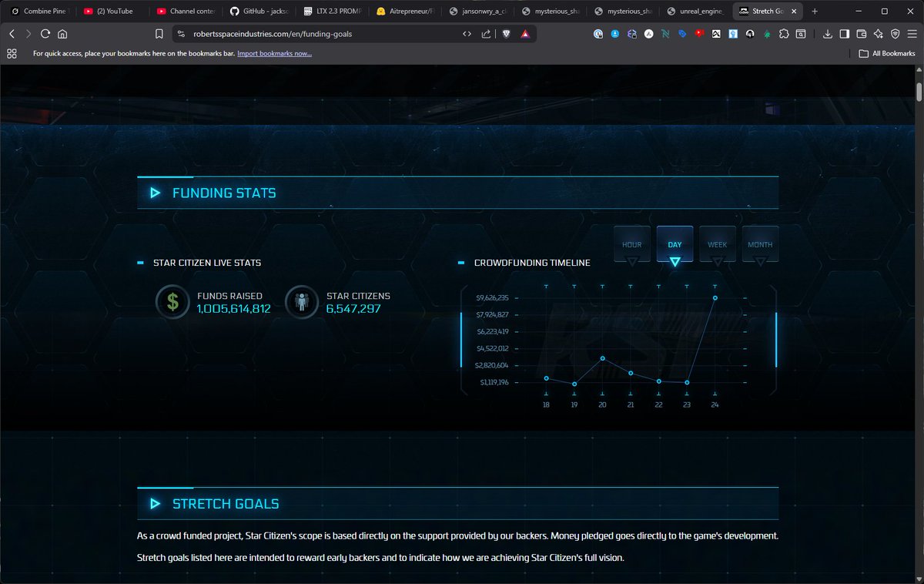Reload the current page
The image size is (924, 584).
click(x=45, y=34)
